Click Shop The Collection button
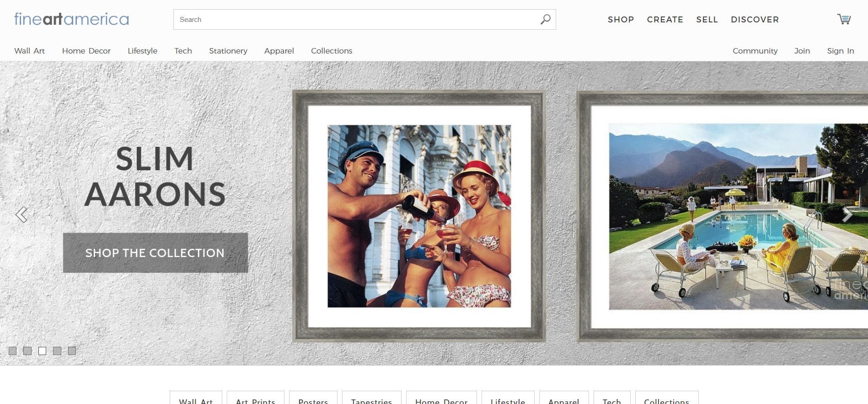The image size is (868, 404). click(x=155, y=253)
